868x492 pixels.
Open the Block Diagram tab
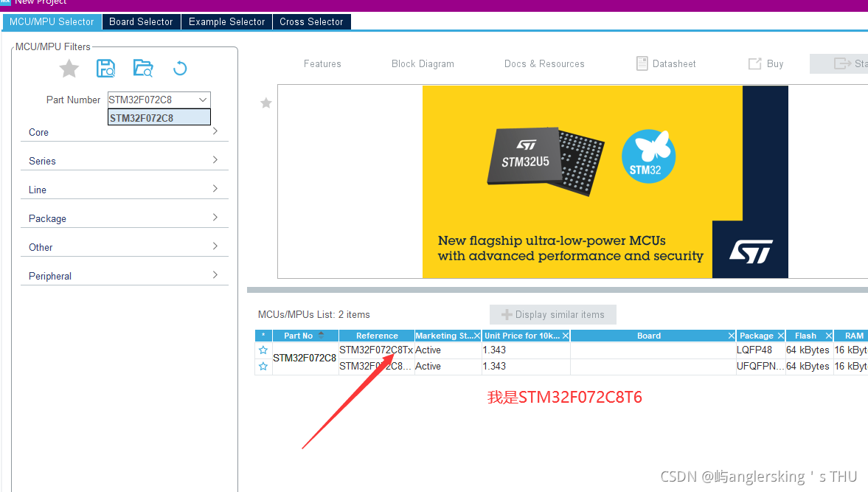pyautogui.click(x=423, y=63)
